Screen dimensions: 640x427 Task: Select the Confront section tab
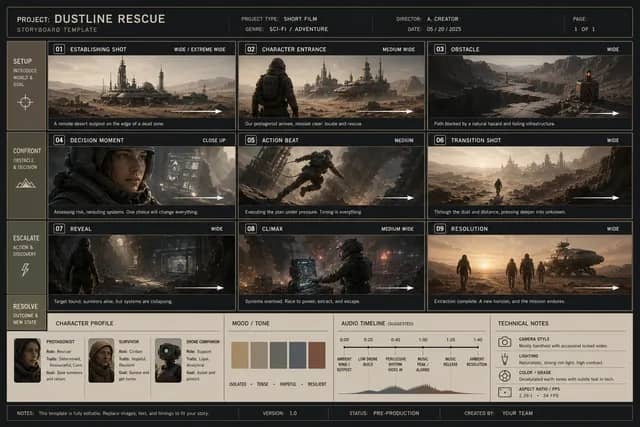coord(27,176)
